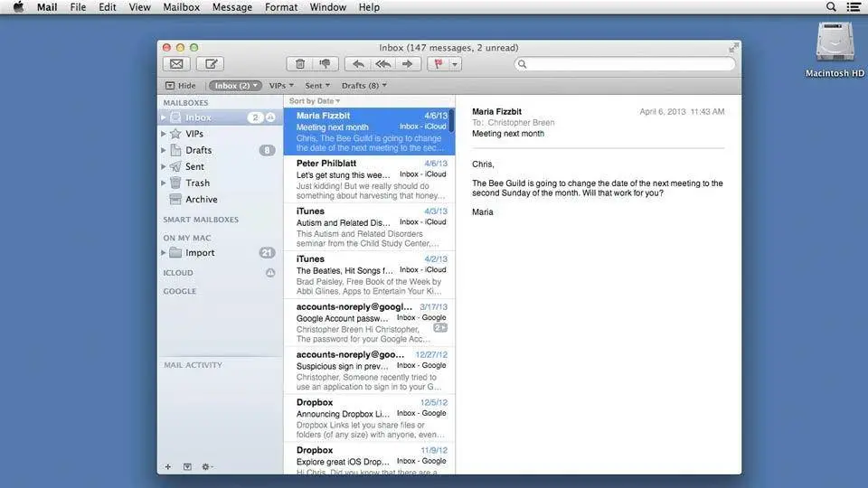Open the Message menu

click(x=232, y=7)
